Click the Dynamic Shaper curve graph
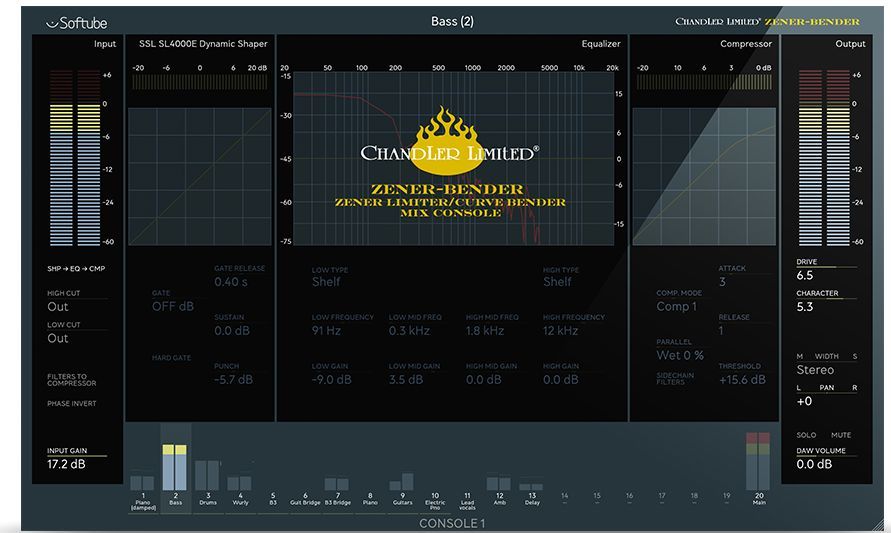 200,177
